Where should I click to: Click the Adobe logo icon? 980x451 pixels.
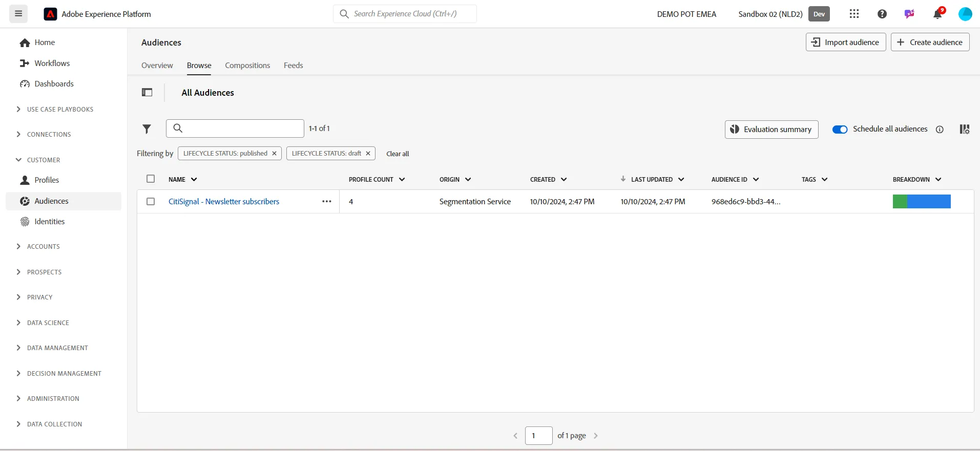coord(50,14)
